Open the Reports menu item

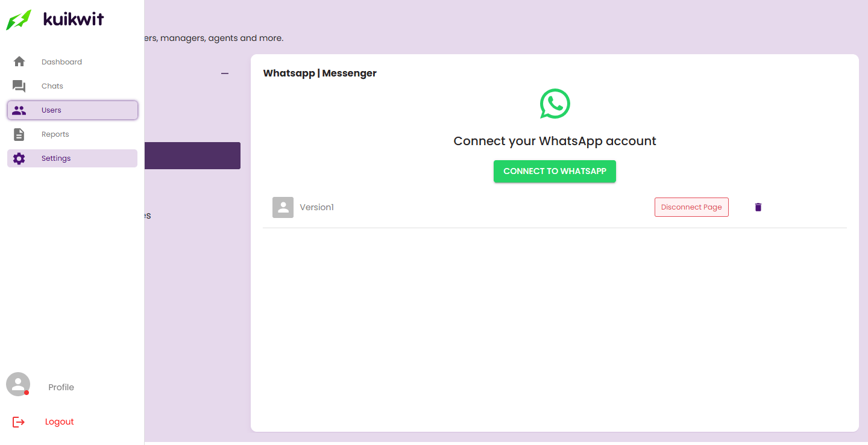[x=72, y=134]
